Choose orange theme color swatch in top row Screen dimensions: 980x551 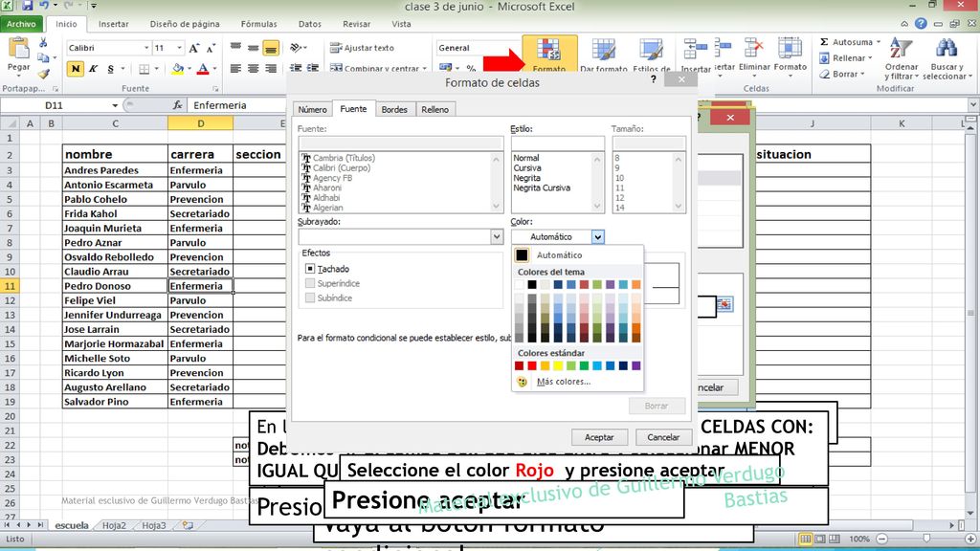tap(636, 284)
